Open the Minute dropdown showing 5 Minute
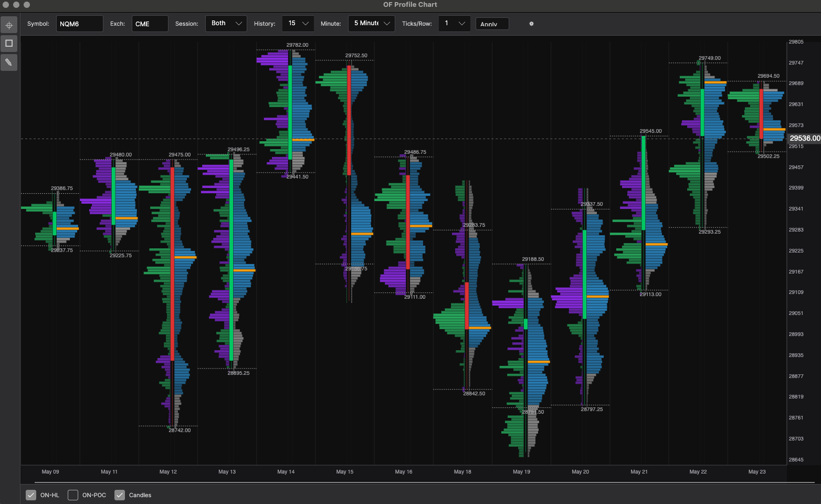 pos(372,23)
